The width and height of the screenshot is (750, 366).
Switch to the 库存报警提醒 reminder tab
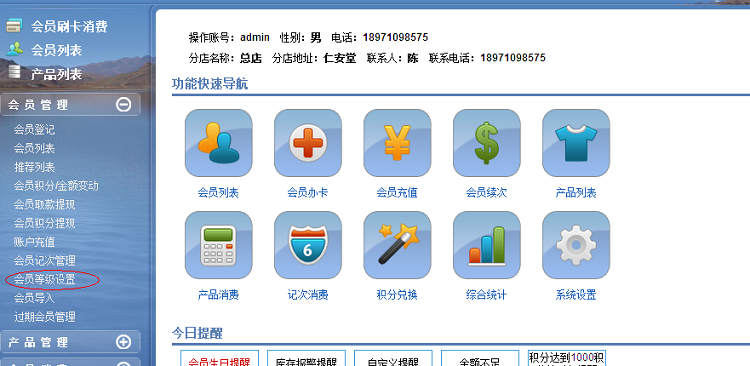tap(307, 358)
